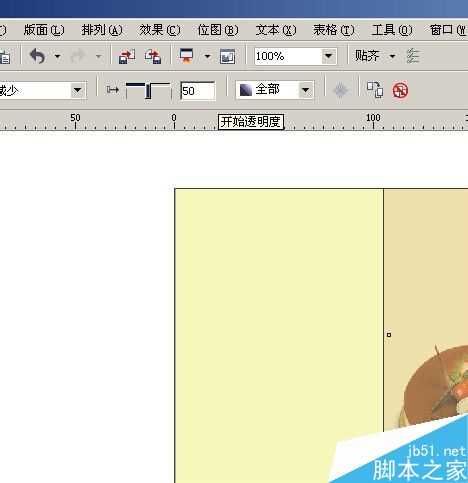Screen dimensions: 468x483
Task: Expand the application launcher dropdown arrow
Action: click(207, 56)
